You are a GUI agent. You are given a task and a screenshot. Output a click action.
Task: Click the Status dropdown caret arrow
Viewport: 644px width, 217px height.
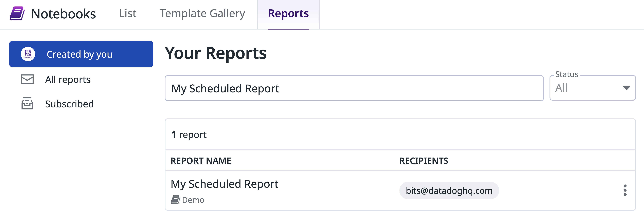626,88
